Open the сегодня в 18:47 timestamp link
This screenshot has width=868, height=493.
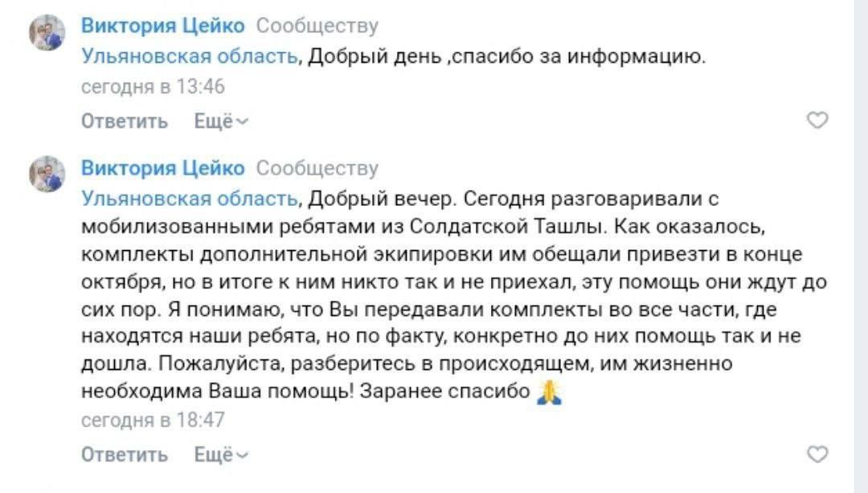(154, 421)
